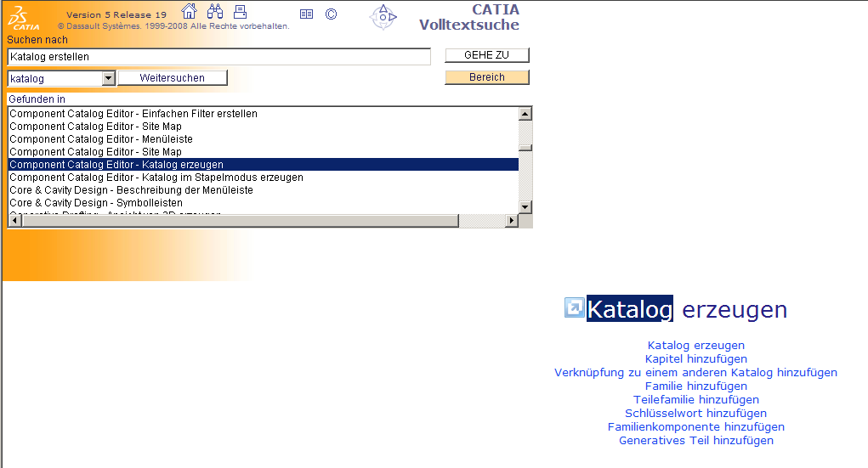
Task: Open the Teilefamilie hinzufügen link
Action: pos(695,399)
